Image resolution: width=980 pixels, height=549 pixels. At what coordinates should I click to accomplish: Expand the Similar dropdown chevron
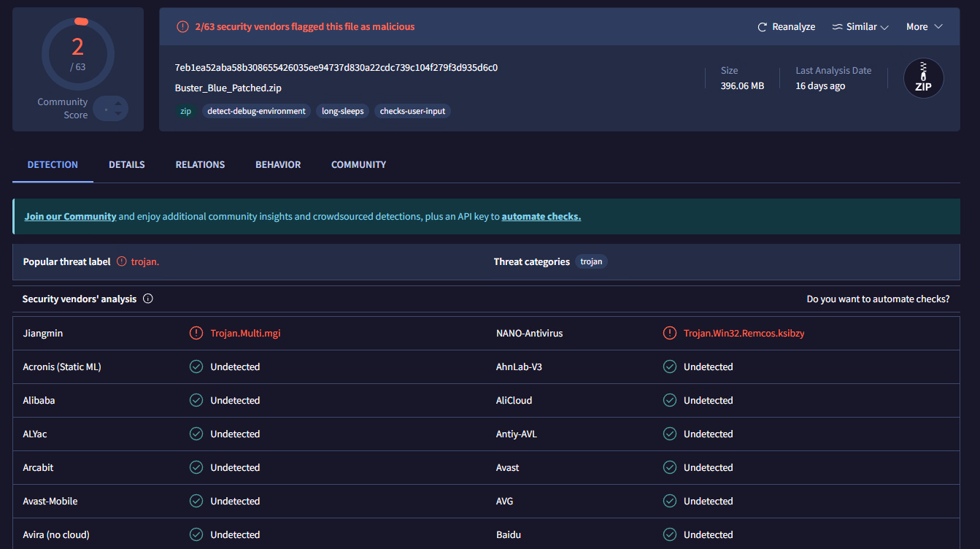click(x=884, y=27)
